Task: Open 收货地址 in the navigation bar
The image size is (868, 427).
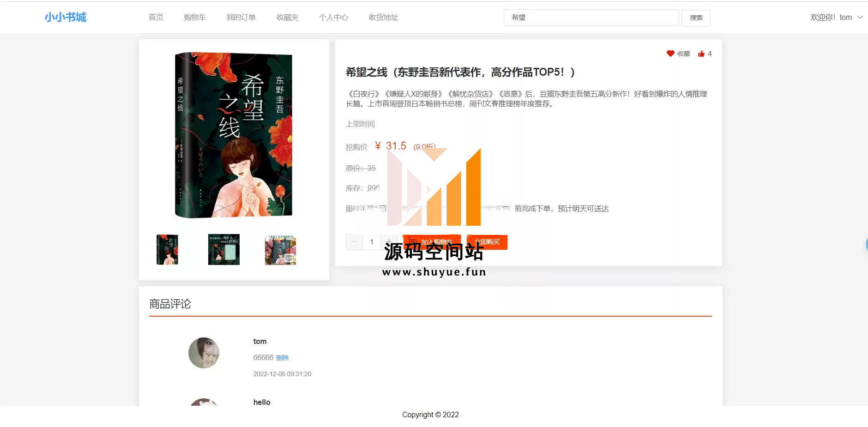Action: coord(384,18)
